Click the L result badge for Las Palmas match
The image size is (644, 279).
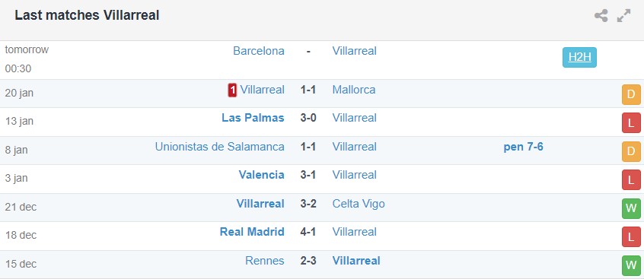coord(631,123)
